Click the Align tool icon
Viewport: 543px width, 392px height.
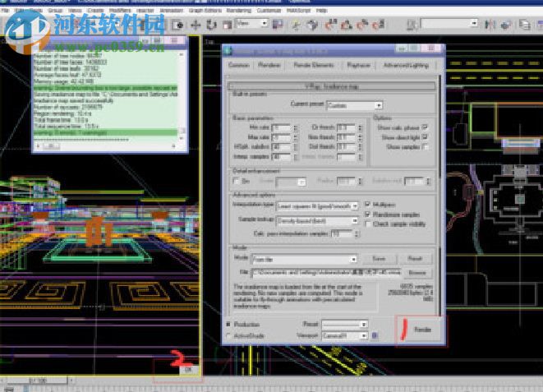pyautogui.click(x=506, y=25)
